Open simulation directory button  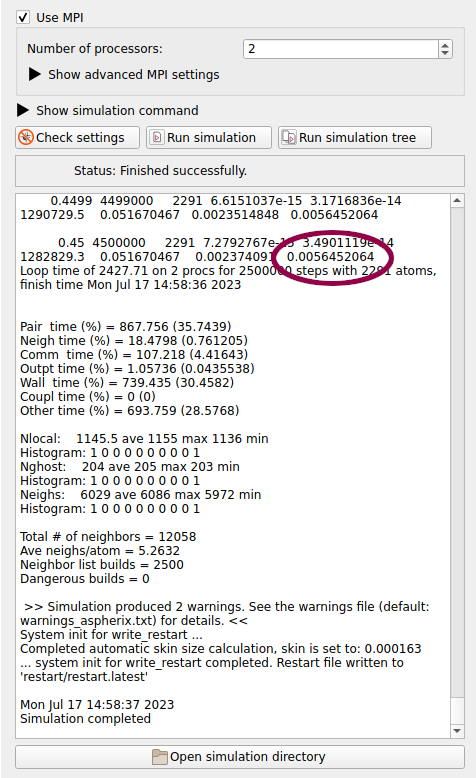point(240,757)
